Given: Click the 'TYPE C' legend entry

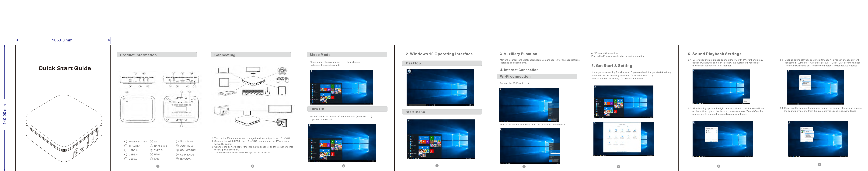Looking at the screenshot, I should 158,150.
